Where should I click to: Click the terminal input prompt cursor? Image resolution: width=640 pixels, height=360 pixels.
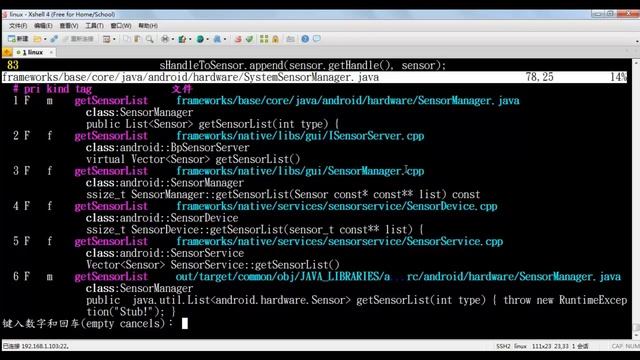pyautogui.click(x=184, y=323)
